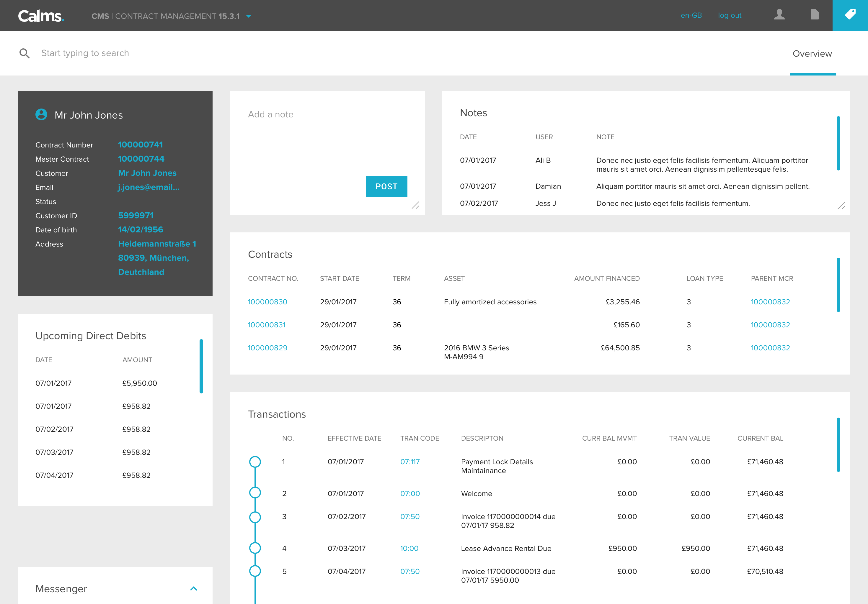Click the document icon in header
The image size is (868, 604).
[x=814, y=15]
